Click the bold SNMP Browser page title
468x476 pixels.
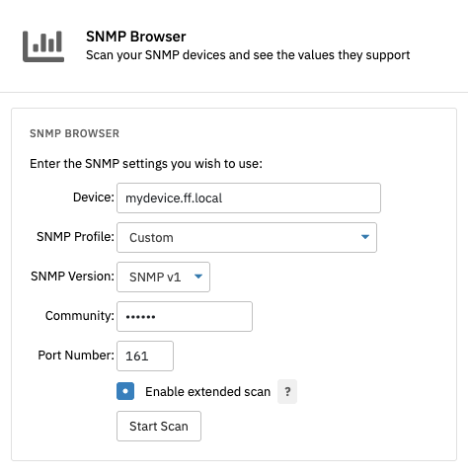click(x=136, y=37)
